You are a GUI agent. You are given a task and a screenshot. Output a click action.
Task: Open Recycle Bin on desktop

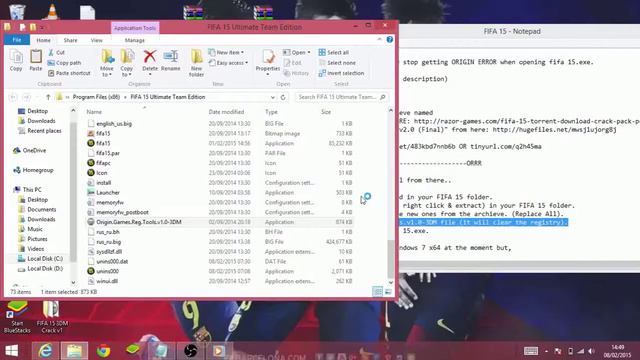click(x=17, y=11)
